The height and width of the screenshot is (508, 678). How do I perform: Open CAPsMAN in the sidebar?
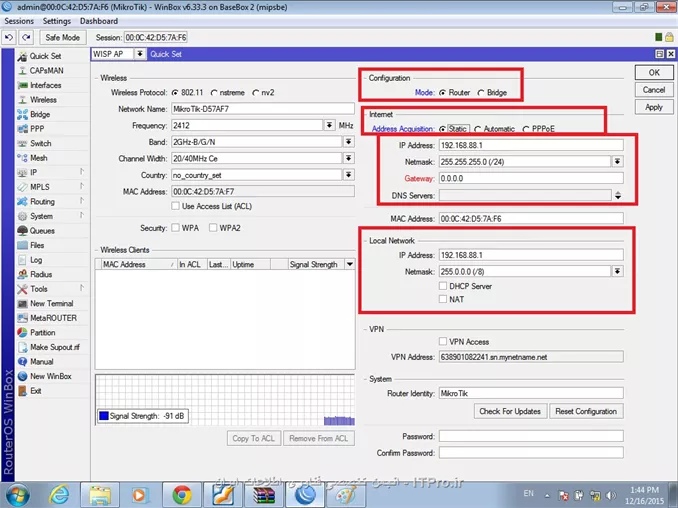46,70
